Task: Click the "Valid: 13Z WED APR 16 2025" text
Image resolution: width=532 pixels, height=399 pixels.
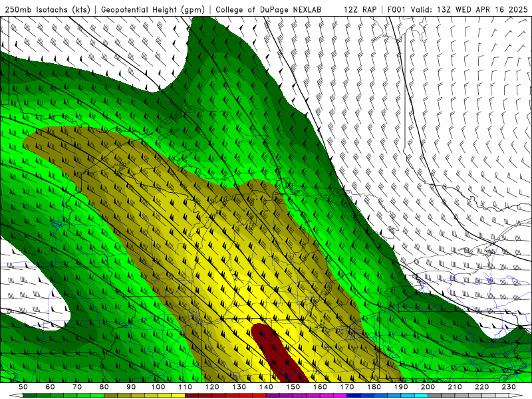Action: [469, 10]
